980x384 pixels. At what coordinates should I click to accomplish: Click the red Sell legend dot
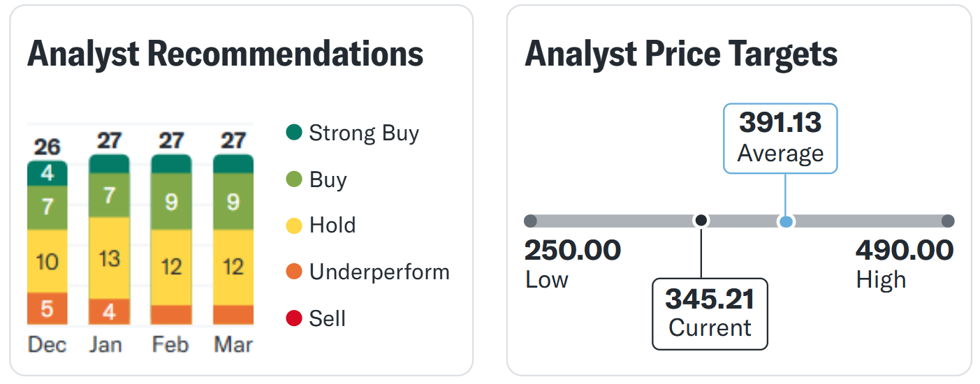[x=294, y=318]
